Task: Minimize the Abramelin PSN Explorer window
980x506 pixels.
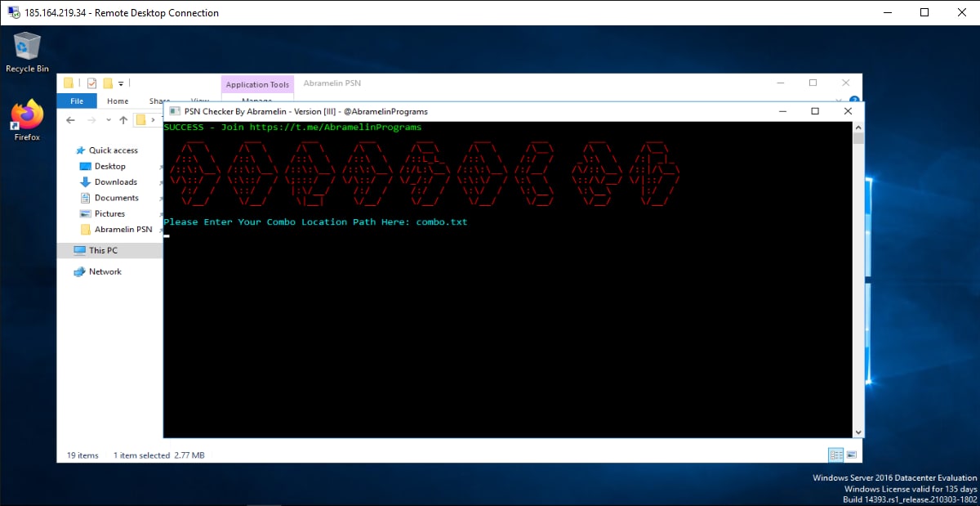Action: click(x=780, y=83)
